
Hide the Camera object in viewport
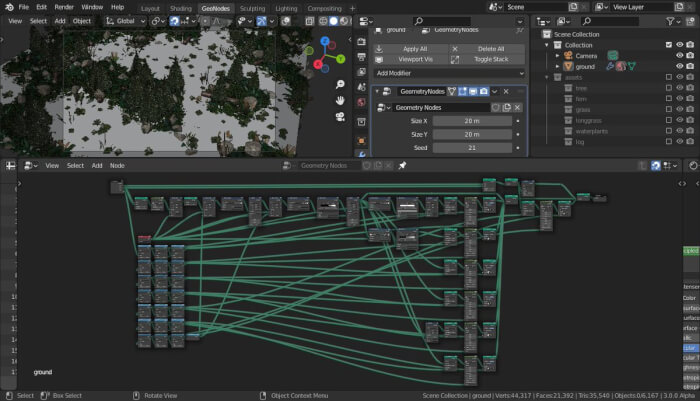click(x=679, y=56)
